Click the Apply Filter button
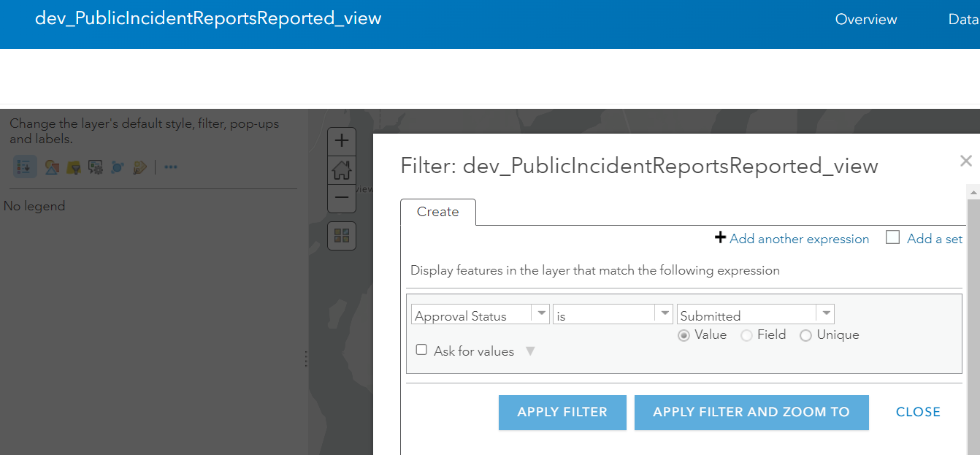Image resolution: width=980 pixels, height=455 pixels. click(x=562, y=412)
